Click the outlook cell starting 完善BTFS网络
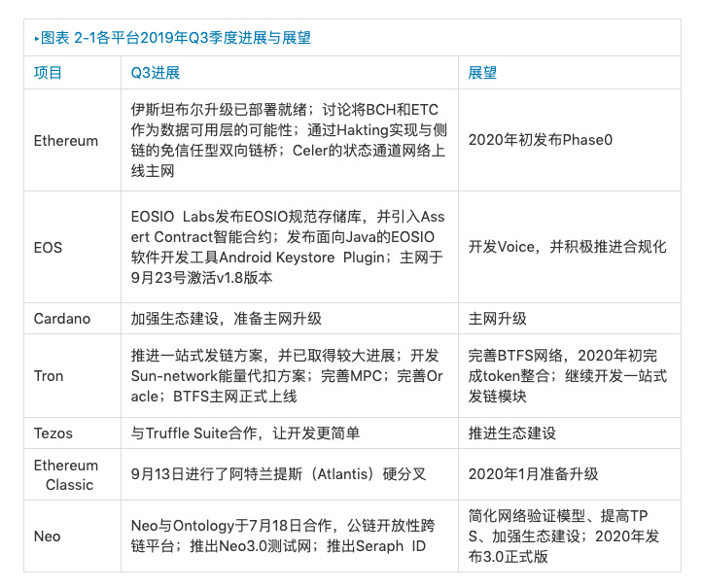This screenshot has width=703, height=588. [568, 375]
